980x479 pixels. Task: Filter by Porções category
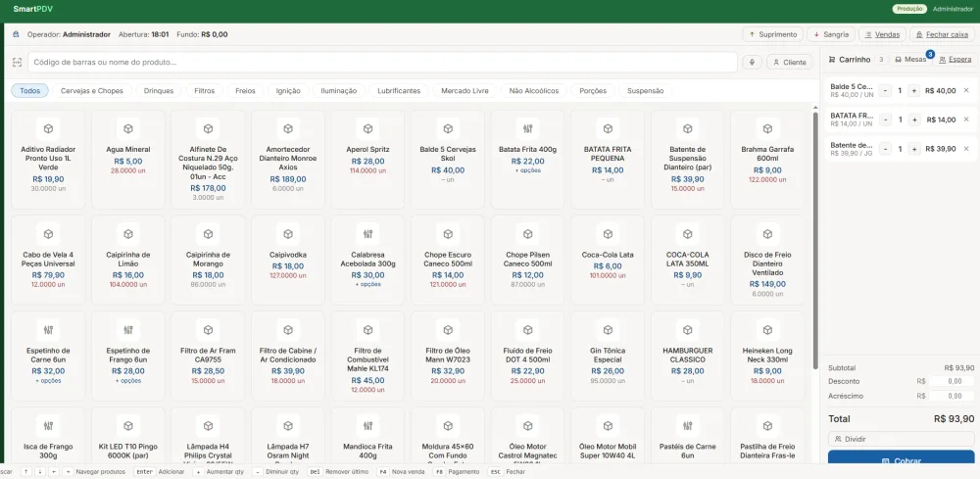pyautogui.click(x=593, y=90)
